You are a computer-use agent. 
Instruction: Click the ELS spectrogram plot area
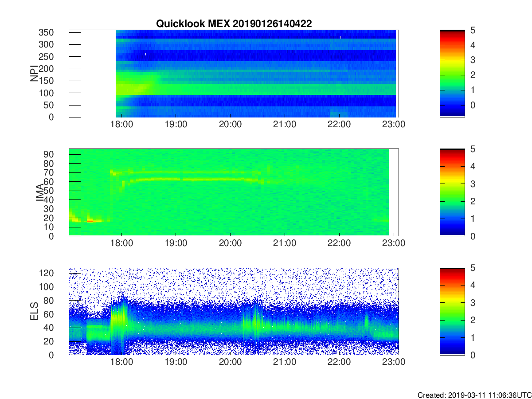tap(234, 311)
